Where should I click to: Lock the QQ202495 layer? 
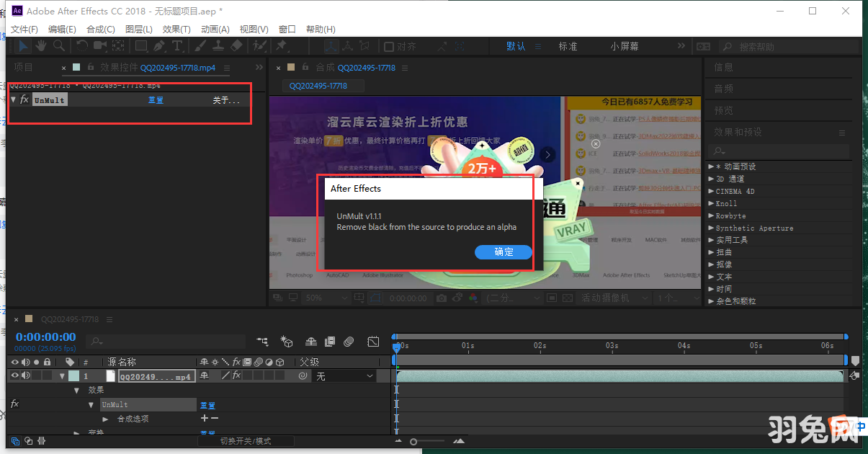tap(48, 375)
